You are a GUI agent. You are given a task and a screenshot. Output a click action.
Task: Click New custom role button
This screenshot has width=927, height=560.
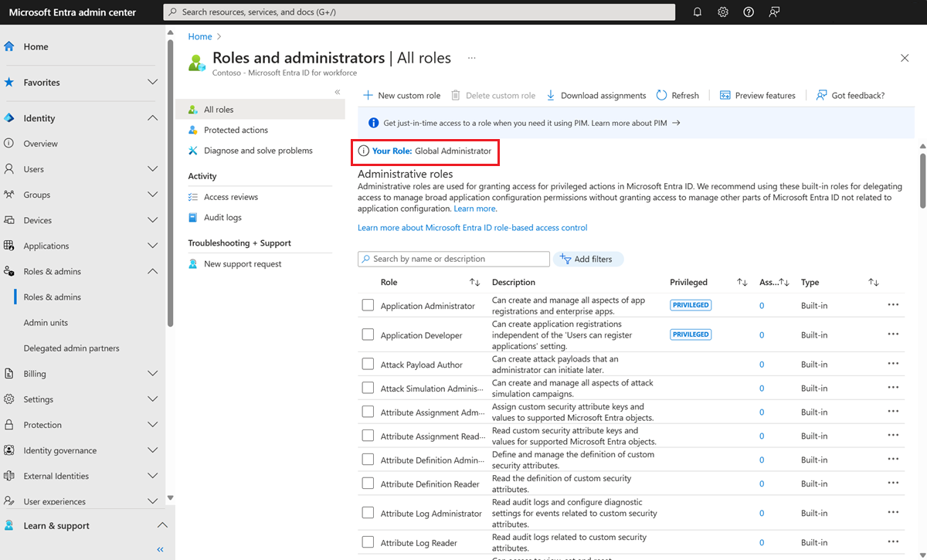pyautogui.click(x=402, y=95)
